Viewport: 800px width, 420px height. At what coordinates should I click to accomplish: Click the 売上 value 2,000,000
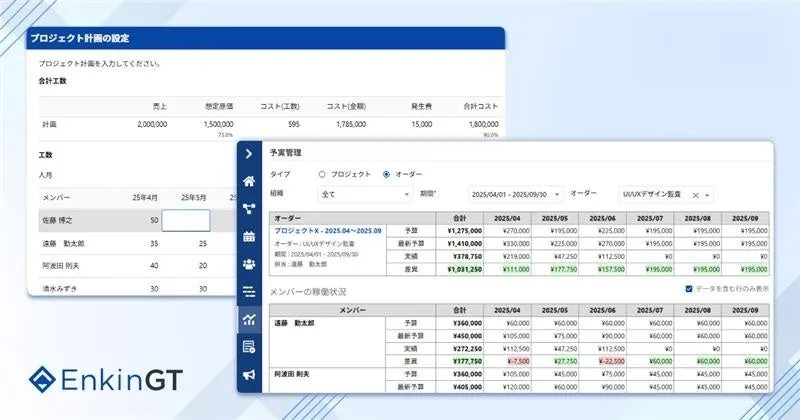tap(152, 124)
